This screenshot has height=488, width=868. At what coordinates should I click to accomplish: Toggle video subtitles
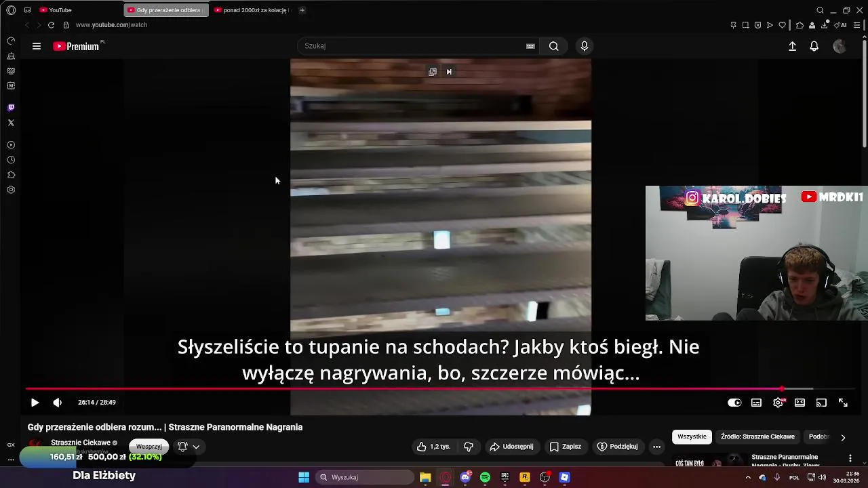pos(756,403)
